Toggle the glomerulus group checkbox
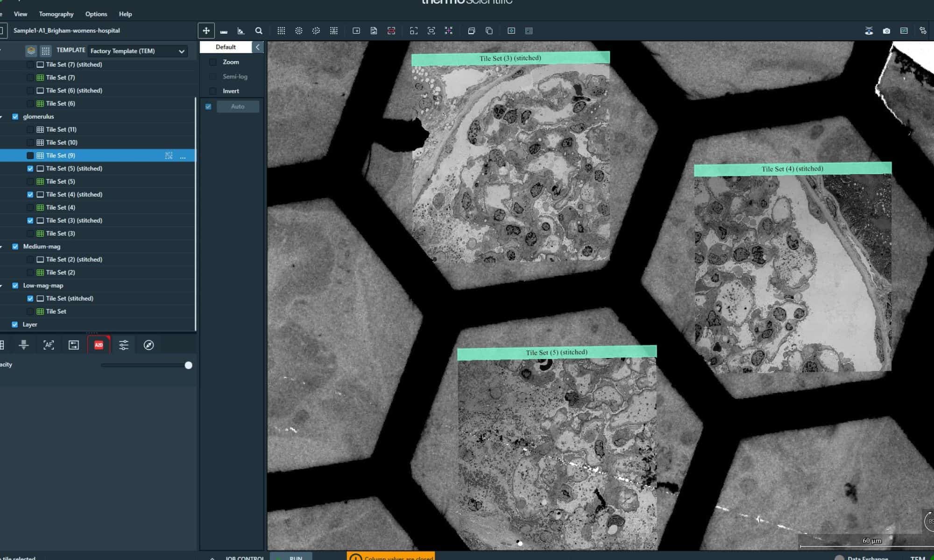The height and width of the screenshot is (560, 934). click(15, 117)
